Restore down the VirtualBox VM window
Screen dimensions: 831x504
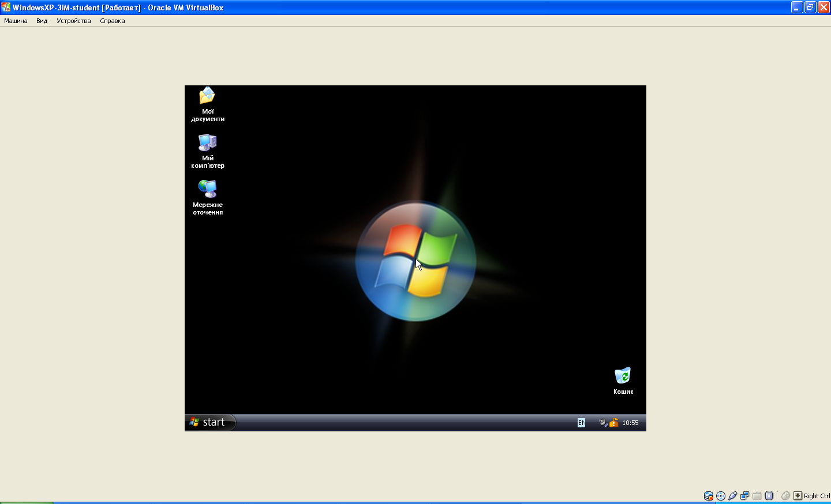point(810,7)
